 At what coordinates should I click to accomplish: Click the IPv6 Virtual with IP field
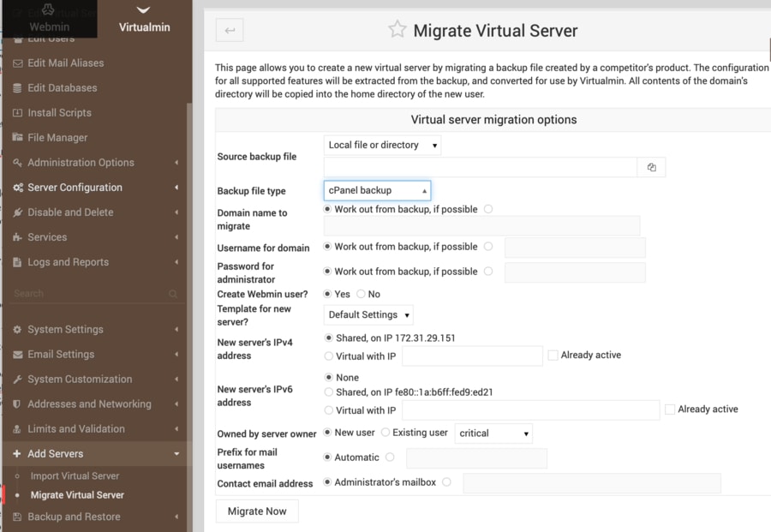click(x=530, y=410)
